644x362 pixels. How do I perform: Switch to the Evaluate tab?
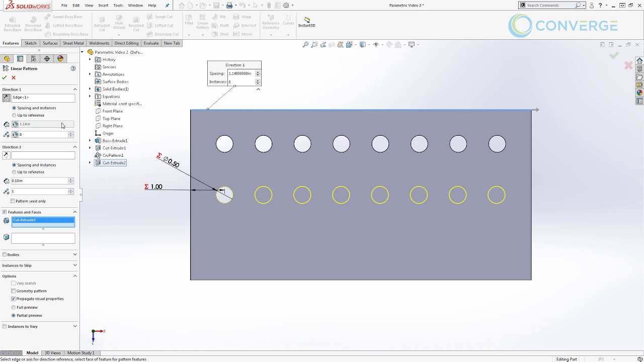(151, 43)
